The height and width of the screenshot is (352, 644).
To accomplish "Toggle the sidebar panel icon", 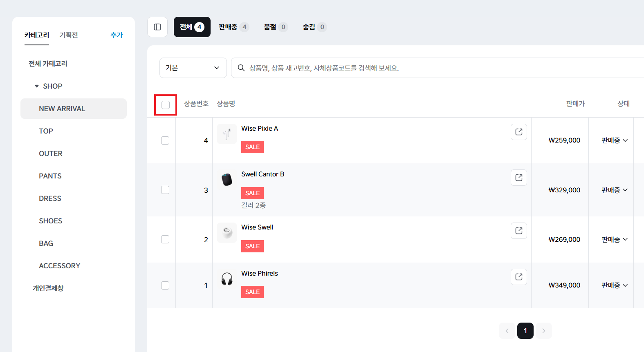I will (x=157, y=27).
